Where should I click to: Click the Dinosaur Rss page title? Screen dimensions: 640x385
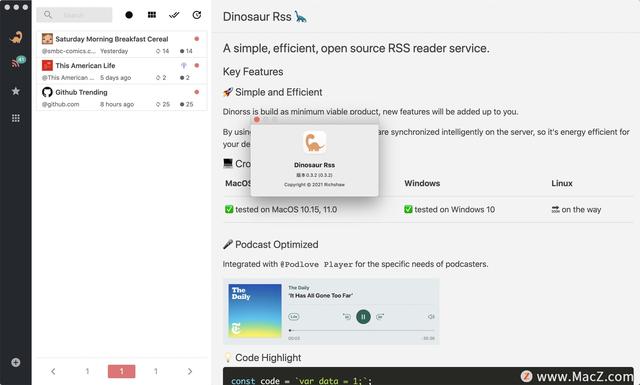(264, 16)
